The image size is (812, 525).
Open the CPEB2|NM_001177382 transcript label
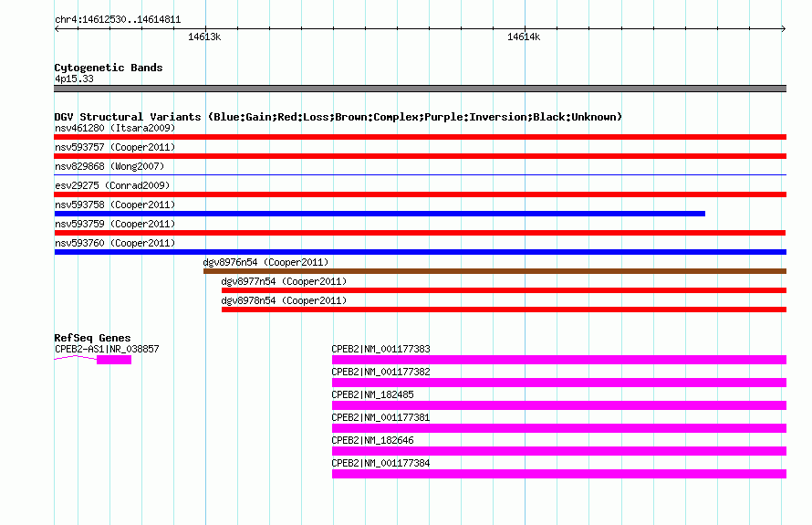point(380,373)
